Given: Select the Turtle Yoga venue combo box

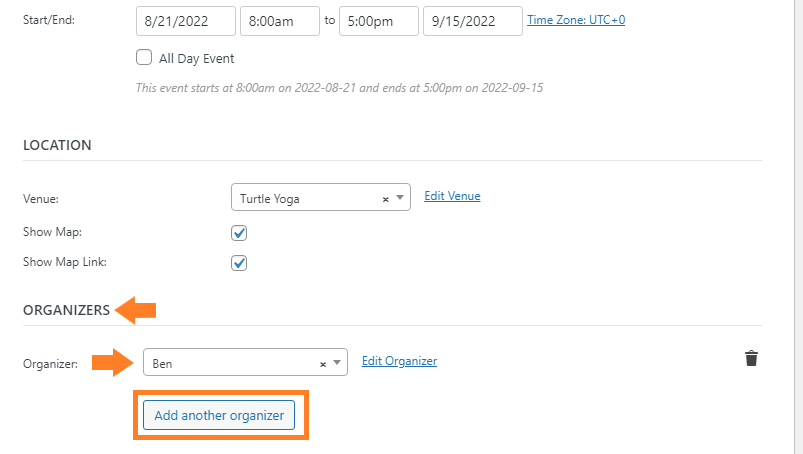Looking at the screenshot, I should [x=321, y=197].
